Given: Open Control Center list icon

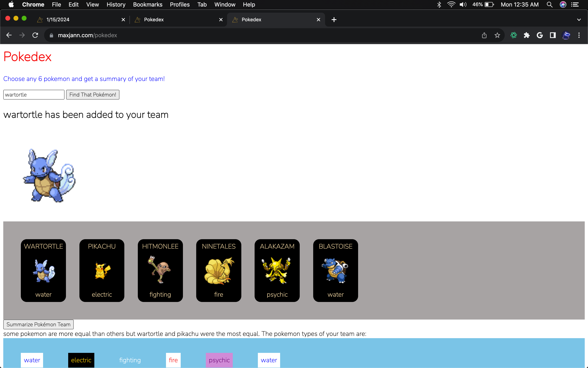Looking at the screenshot, I should click(575, 5).
